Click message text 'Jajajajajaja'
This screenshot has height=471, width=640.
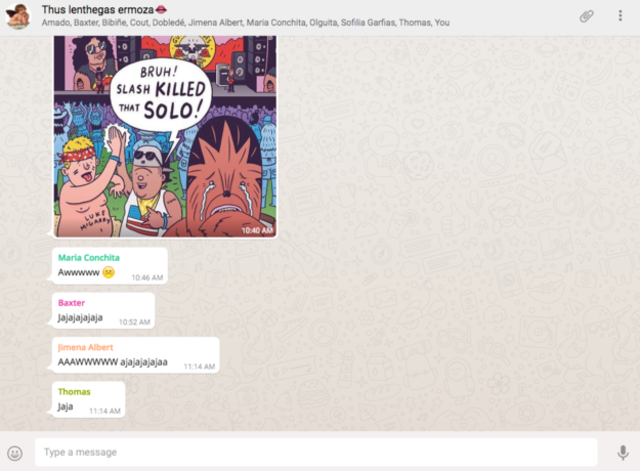tap(80, 318)
